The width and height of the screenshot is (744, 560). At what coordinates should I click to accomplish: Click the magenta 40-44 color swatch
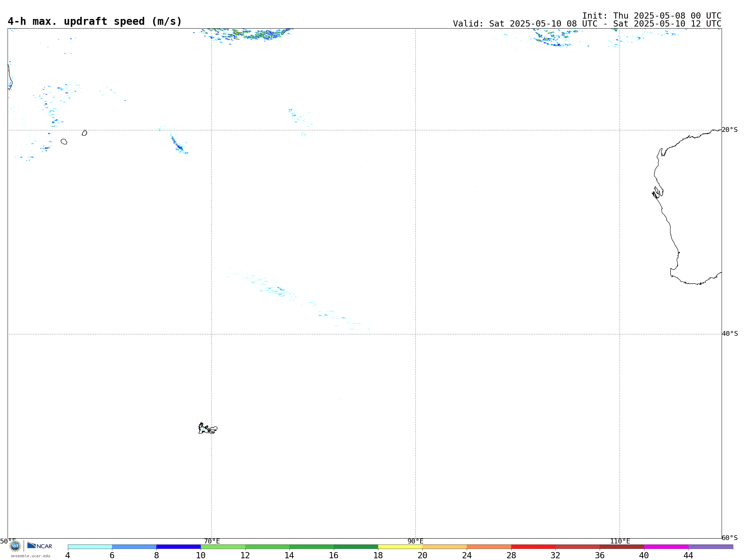[666, 547]
